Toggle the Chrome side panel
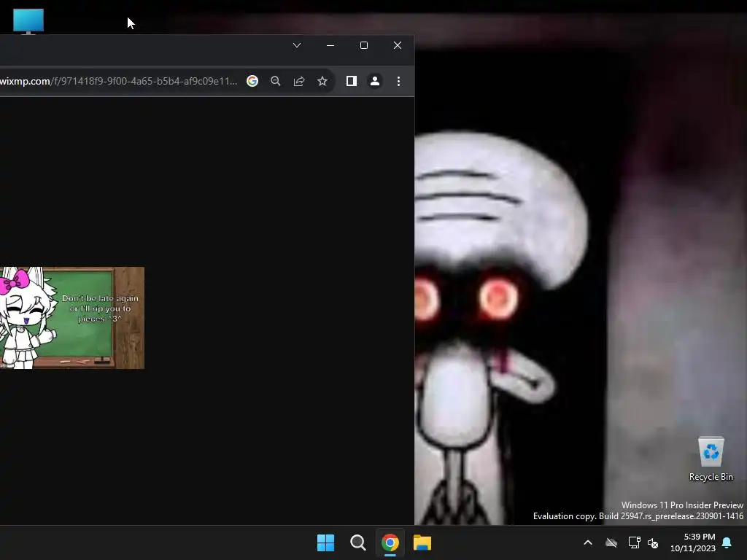Screen dimensions: 747x560 pos(352,81)
